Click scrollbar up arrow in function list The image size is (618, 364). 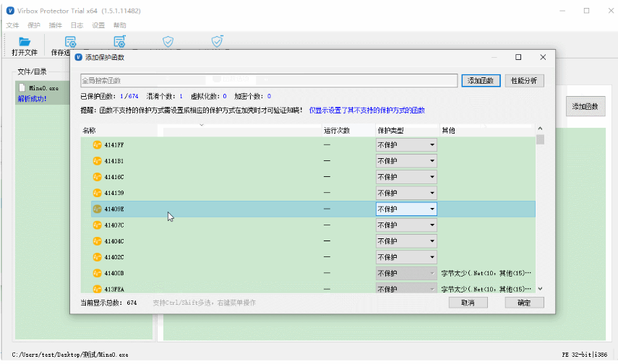541,129
